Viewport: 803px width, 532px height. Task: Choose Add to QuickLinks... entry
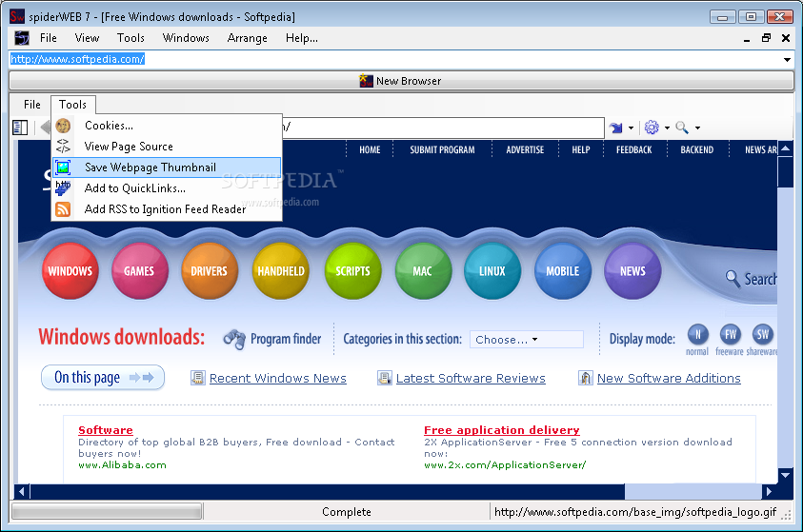tap(167, 188)
